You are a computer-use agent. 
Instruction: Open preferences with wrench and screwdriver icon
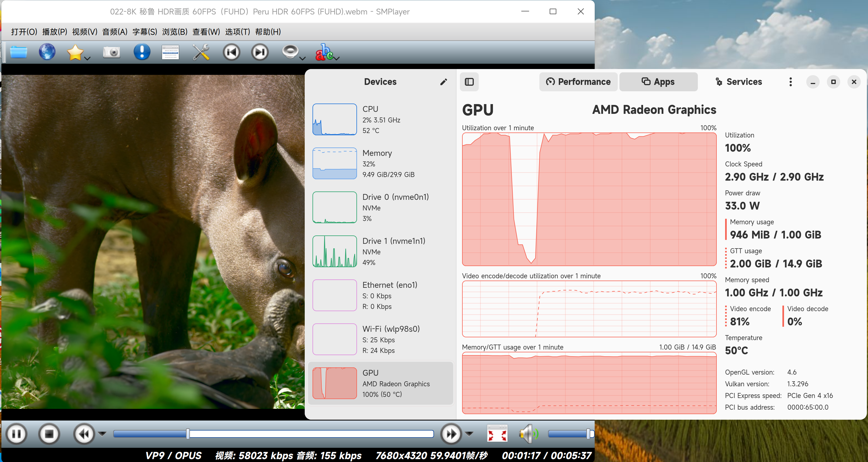[201, 52]
